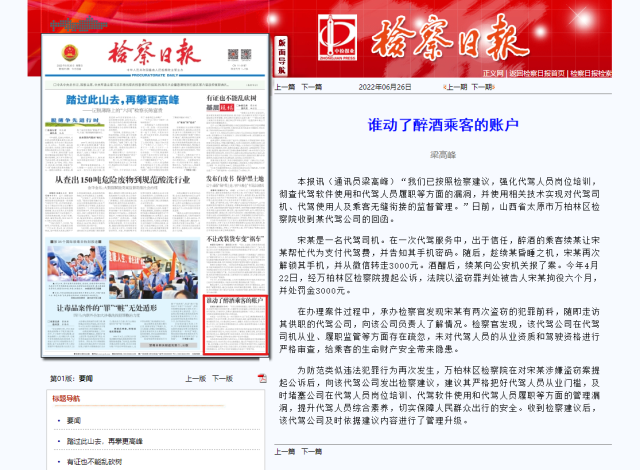Go to 下一版 next page

pyautogui.click(x=222, y=379)
